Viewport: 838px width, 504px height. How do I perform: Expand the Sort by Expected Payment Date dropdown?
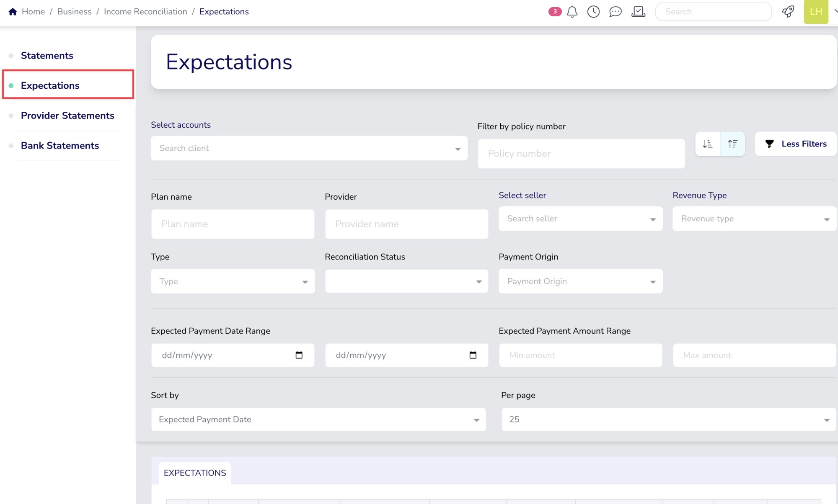coord(318,419)
